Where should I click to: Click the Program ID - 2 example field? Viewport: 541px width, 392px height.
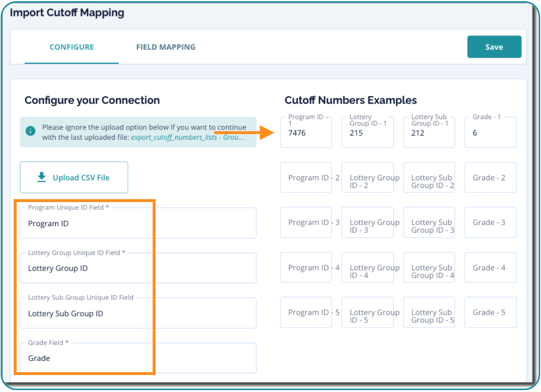(x=306, y=178)
